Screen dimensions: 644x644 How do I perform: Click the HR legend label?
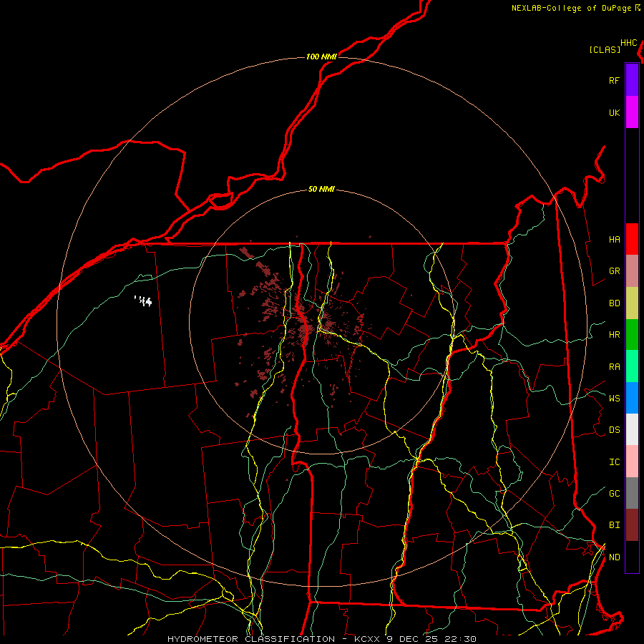point(614,335)
